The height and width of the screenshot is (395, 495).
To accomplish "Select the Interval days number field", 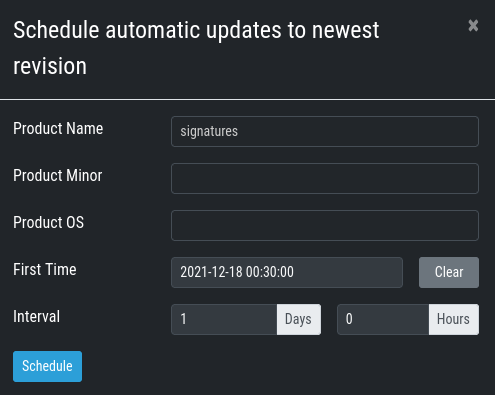I will pos(224,319).
